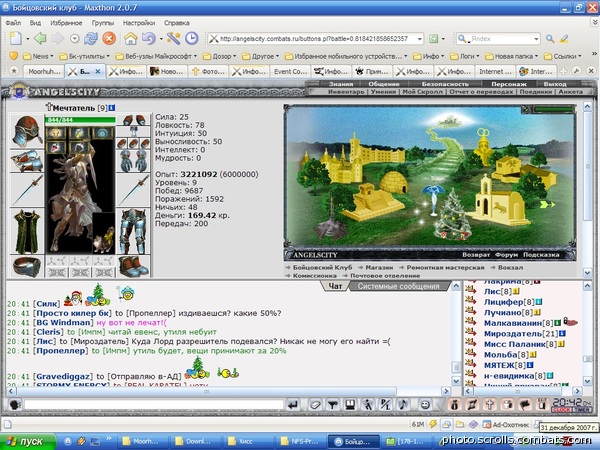
Task: Click the clock history icon in toolbar
Action: (191, 38)
